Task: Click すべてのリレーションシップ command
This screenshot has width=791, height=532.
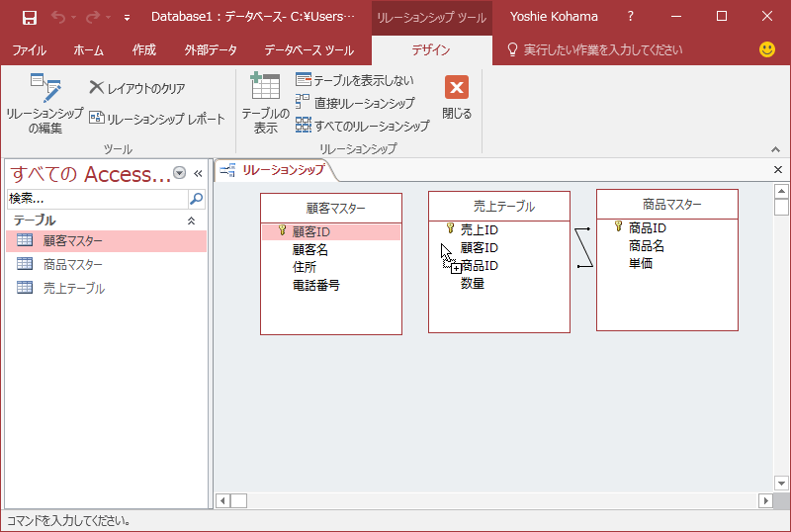Action: pos(363,126)
